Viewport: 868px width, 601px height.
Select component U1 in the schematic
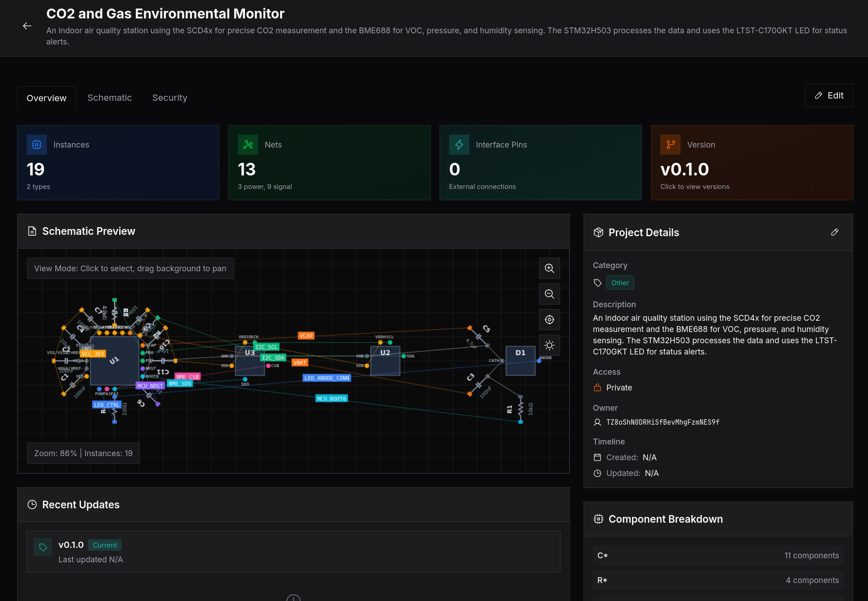pos(114,360)
